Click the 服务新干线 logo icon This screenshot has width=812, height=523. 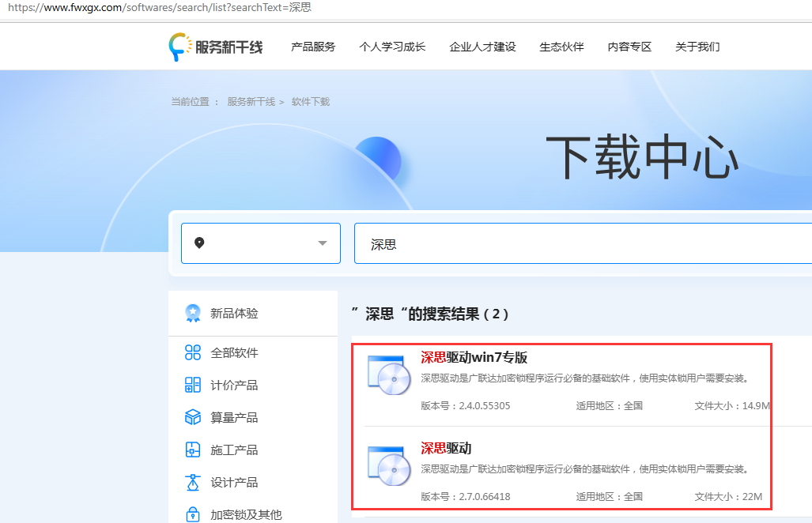click(179, 47)
